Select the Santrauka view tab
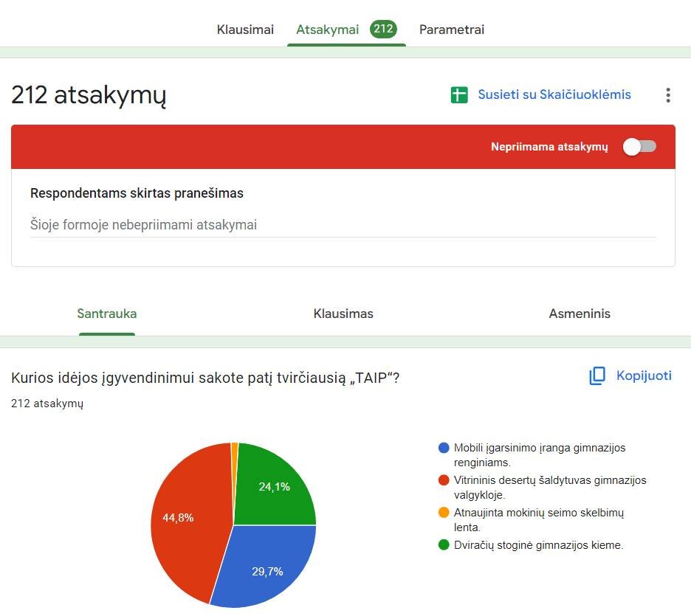 107,314
